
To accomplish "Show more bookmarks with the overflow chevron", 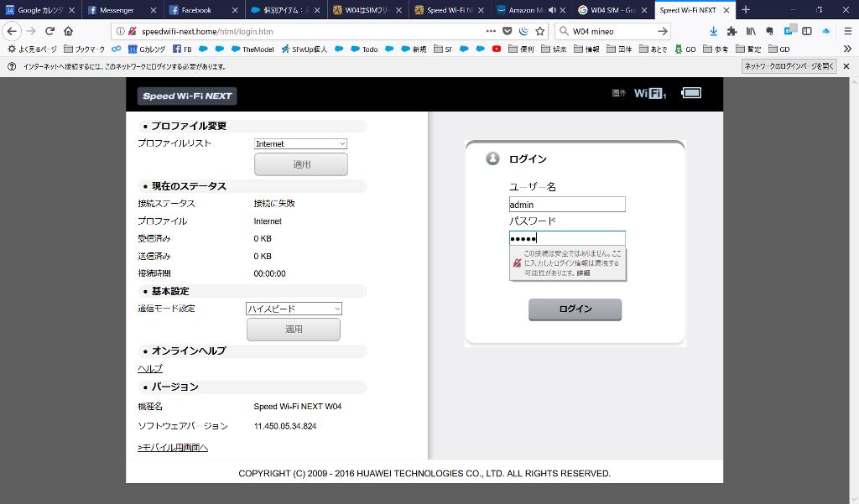I will (847, 49).
